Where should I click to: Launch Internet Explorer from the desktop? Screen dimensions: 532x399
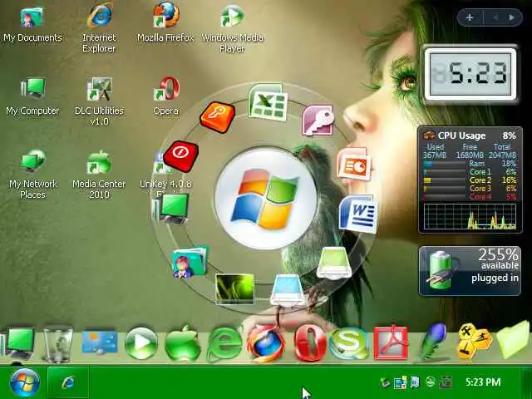tap(99, 29)
